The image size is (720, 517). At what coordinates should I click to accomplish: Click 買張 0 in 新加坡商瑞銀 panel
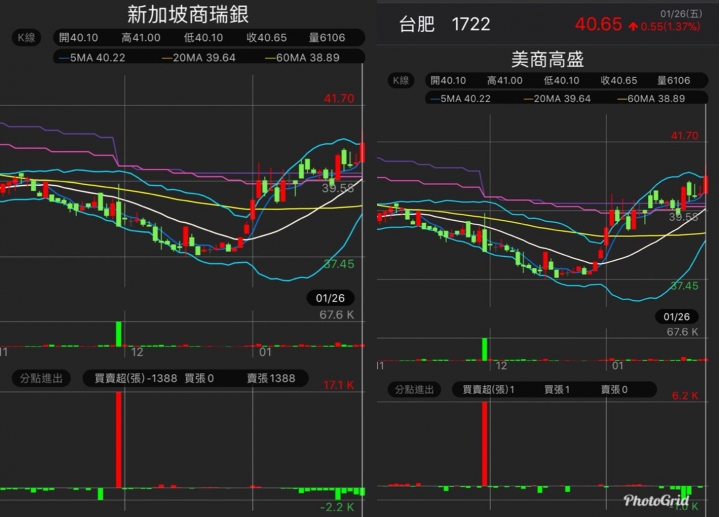tap(199, 378)
